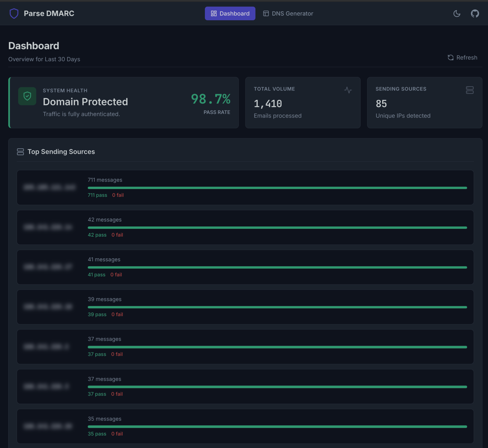Click the '41 pass' count
Image resolution: width=488 pixels, height=448 pixels.
[96, 275]
